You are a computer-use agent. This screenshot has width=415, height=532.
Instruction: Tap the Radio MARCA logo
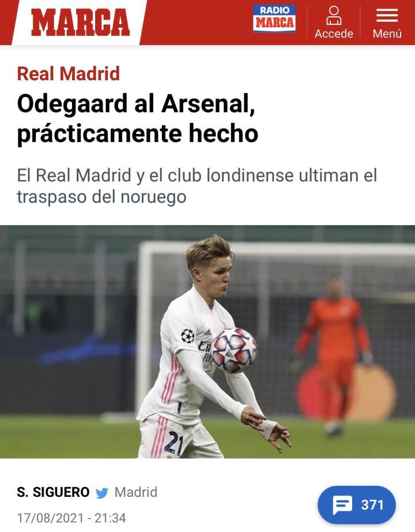pyautogui.click(x=274, y=18)
